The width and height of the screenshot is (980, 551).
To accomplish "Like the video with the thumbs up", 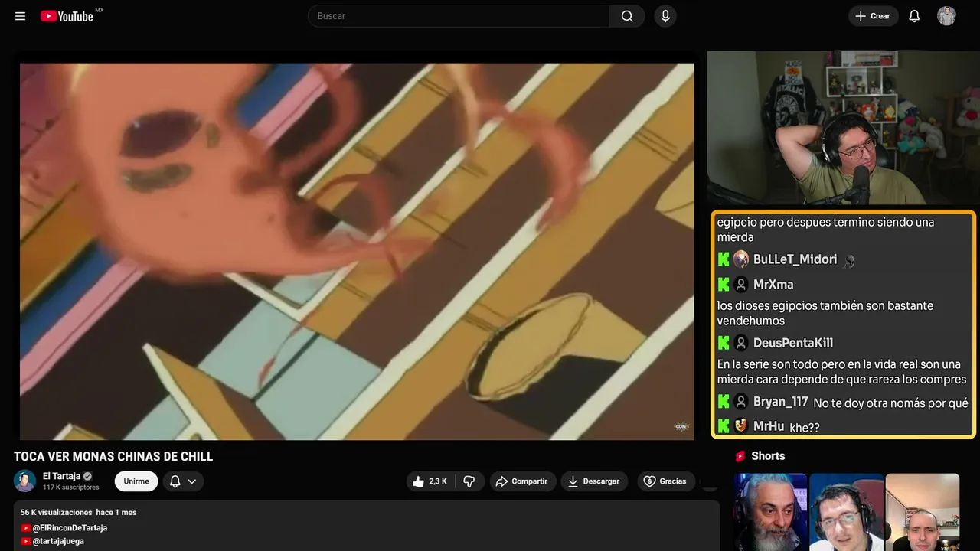I will pyautogui.click(x=430, y=481).
